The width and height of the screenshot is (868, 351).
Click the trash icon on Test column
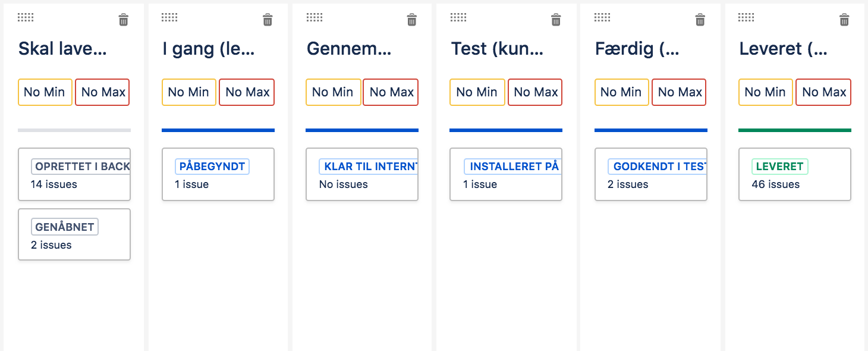pyautogui.click(x=556, y=20)
